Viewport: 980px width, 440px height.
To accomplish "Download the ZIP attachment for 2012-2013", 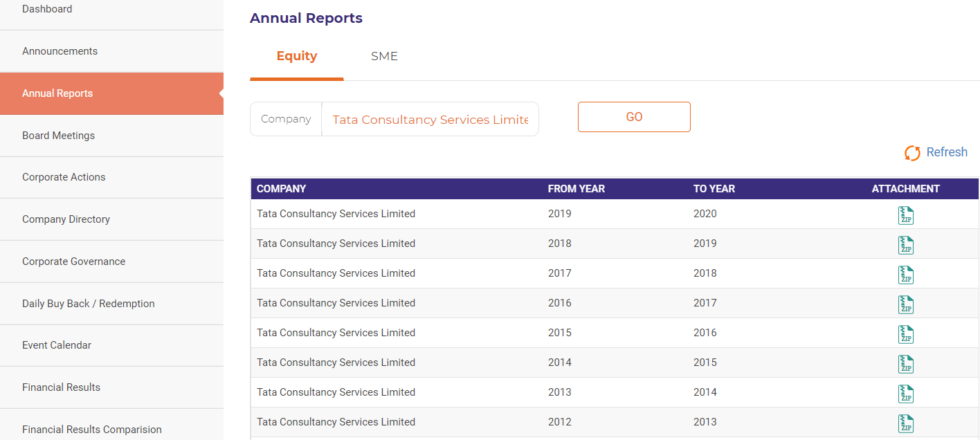I will coord(905,423).
